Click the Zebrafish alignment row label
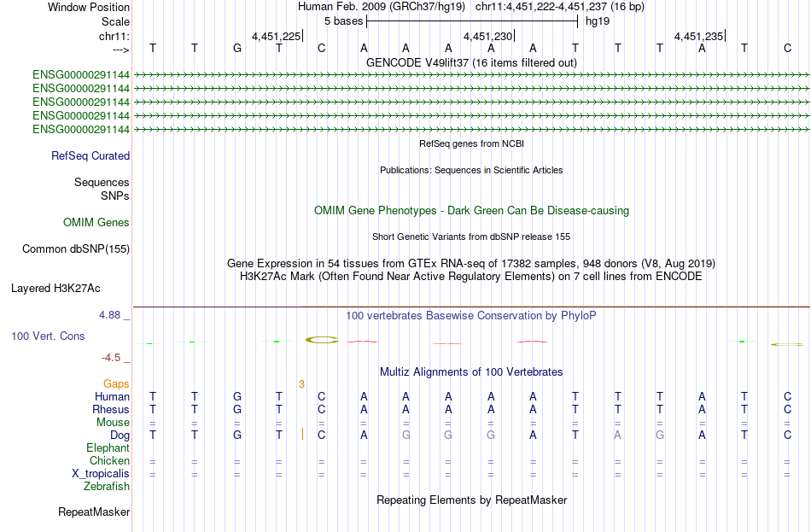 pos(106,487)
